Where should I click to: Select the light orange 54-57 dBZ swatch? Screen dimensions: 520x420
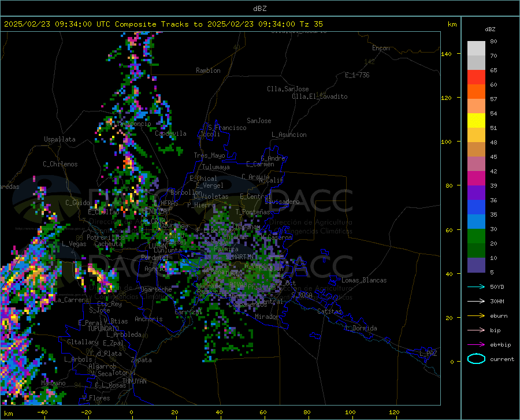point(476,106)
